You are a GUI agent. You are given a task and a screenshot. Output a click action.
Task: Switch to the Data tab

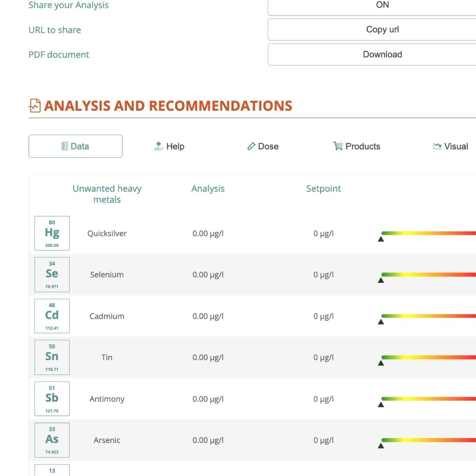tap(75, 146)
